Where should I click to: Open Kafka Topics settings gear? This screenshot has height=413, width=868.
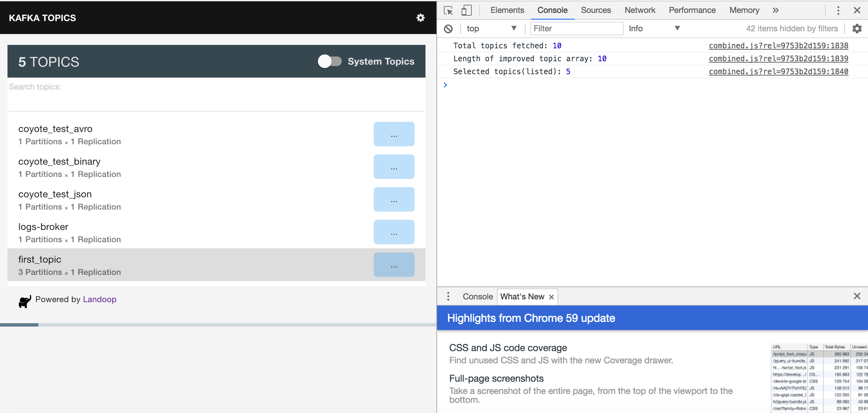coord(421,18)
